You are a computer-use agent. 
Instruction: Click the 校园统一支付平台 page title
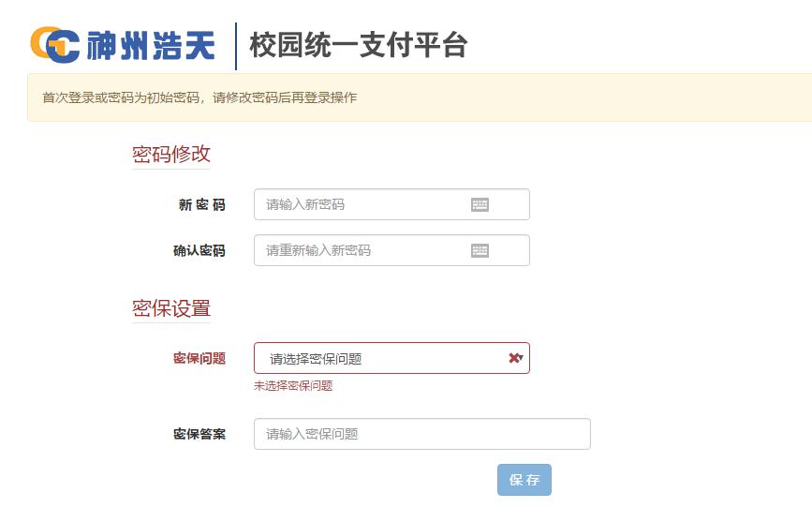[x=358, y=45]
